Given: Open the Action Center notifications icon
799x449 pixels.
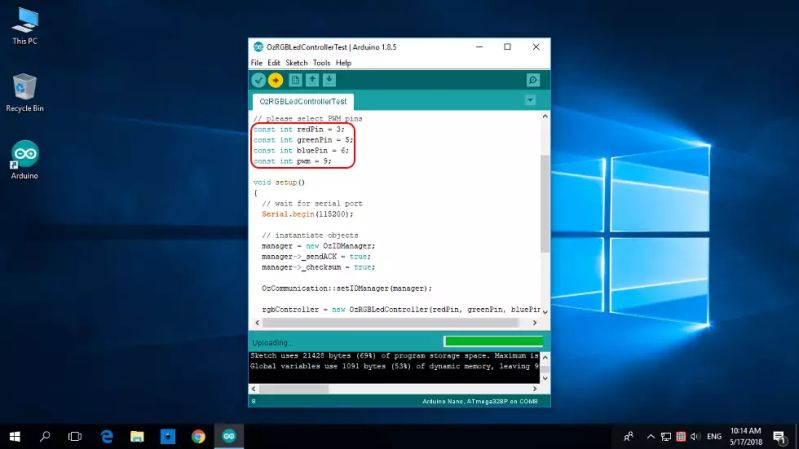Looking at the screenshot, I should [x=779, y=437].
